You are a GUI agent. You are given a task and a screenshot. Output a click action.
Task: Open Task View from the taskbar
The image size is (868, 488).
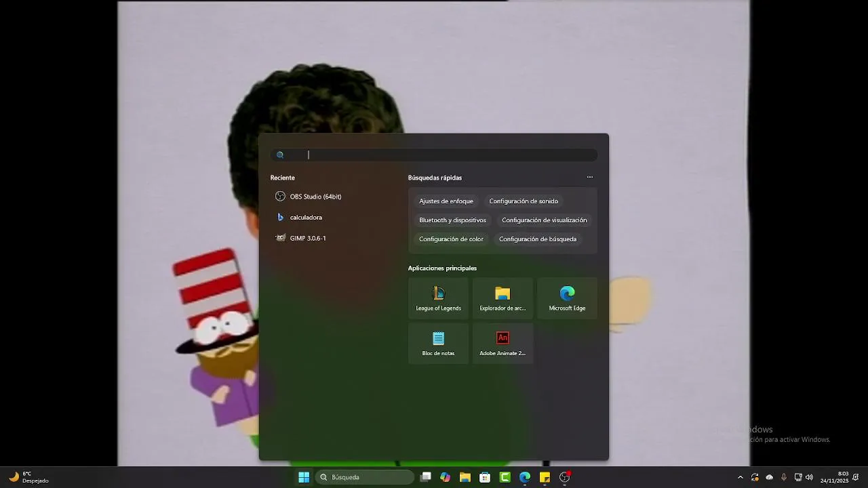coord(425,477)
